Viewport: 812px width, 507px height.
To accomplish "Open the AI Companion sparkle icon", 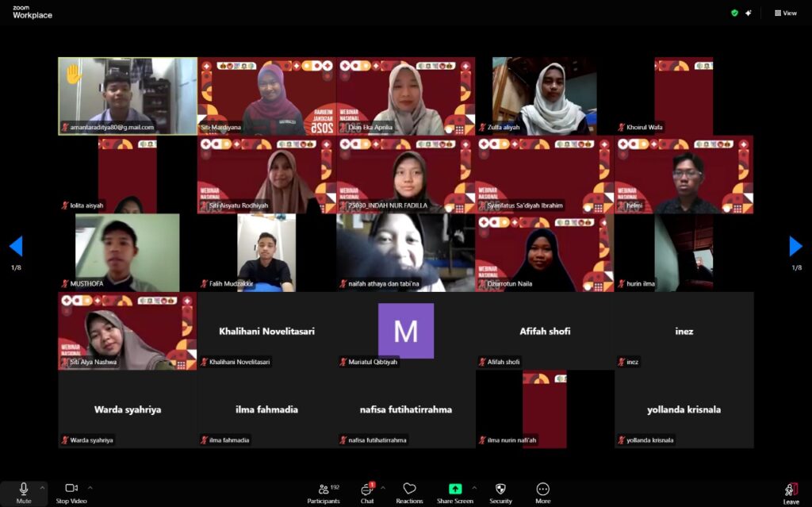I will click(749, 13).
